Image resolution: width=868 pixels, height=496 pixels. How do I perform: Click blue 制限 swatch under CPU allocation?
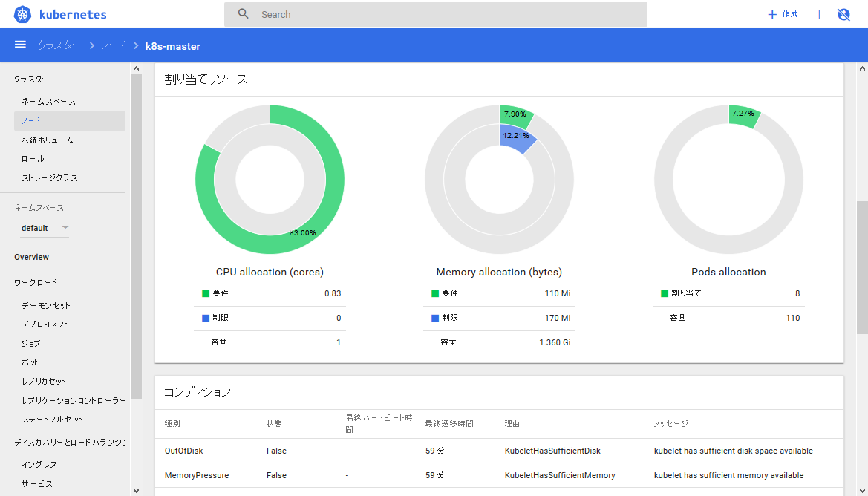(x=206, y=318)
